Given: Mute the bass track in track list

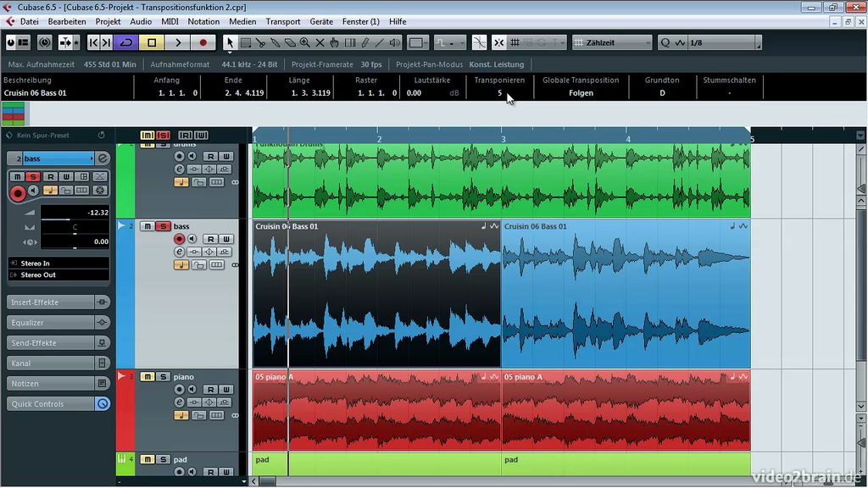Looking at the screenshot, I should point(147,226).
